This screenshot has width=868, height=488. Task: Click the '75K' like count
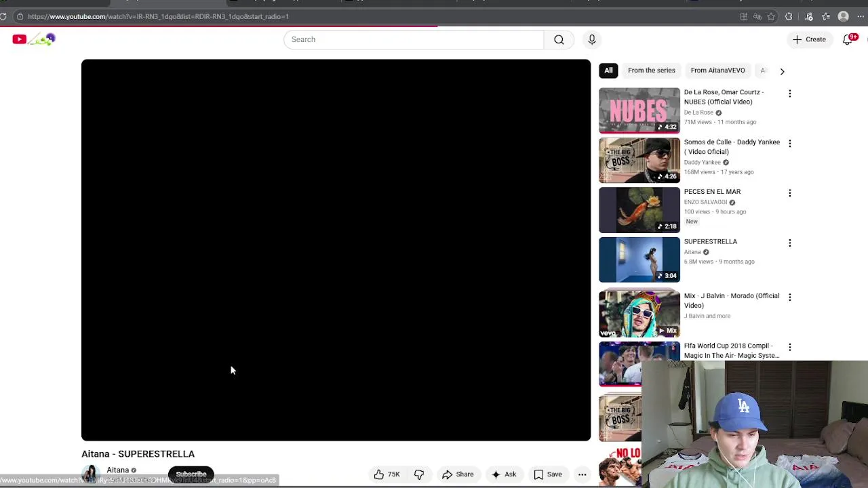pos(393,474)
